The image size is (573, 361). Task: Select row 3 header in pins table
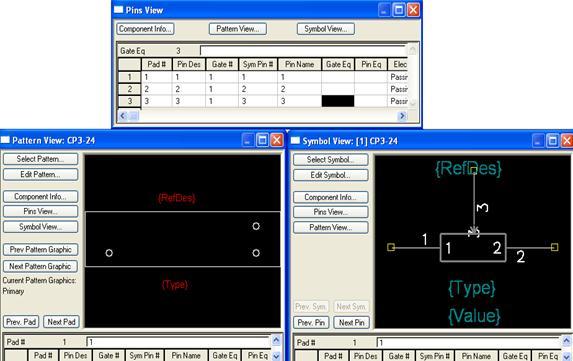tap(129, 101)
